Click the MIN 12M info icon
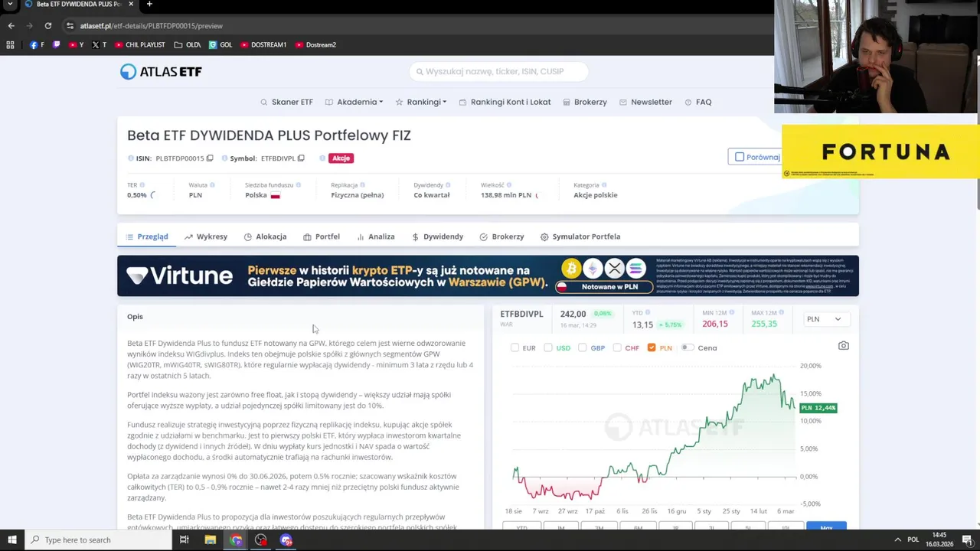 [732, 313]
